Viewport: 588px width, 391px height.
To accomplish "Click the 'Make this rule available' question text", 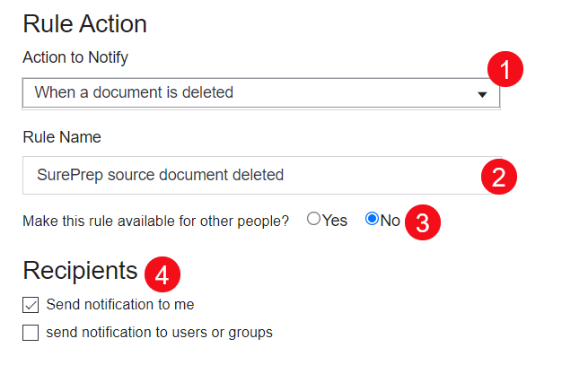I will point(155,221).
